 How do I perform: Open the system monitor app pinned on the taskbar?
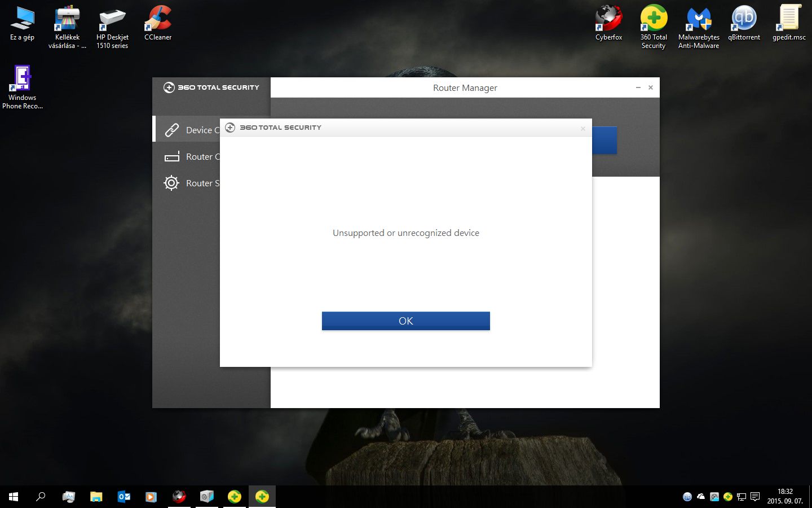click(69, 497)
